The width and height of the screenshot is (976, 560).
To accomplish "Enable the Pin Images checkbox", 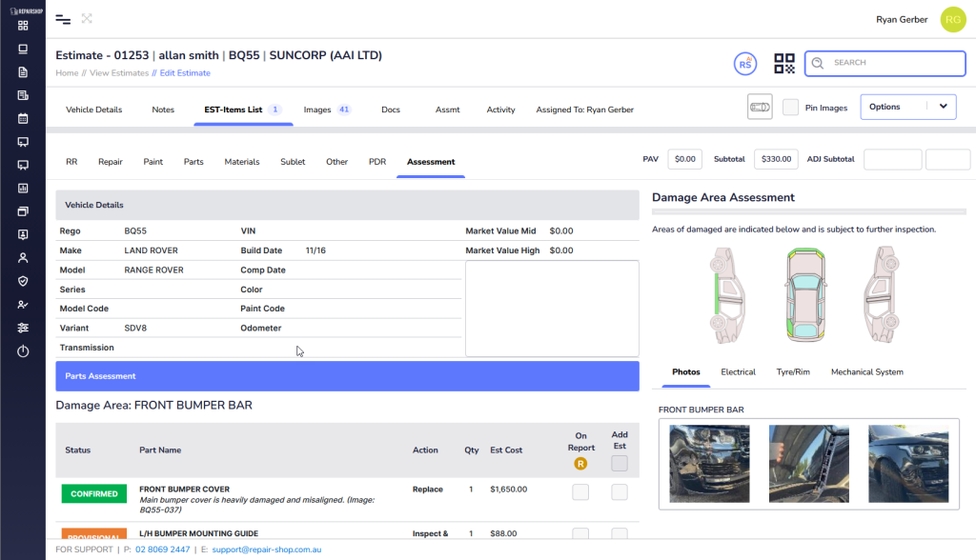I will point(790,107).
